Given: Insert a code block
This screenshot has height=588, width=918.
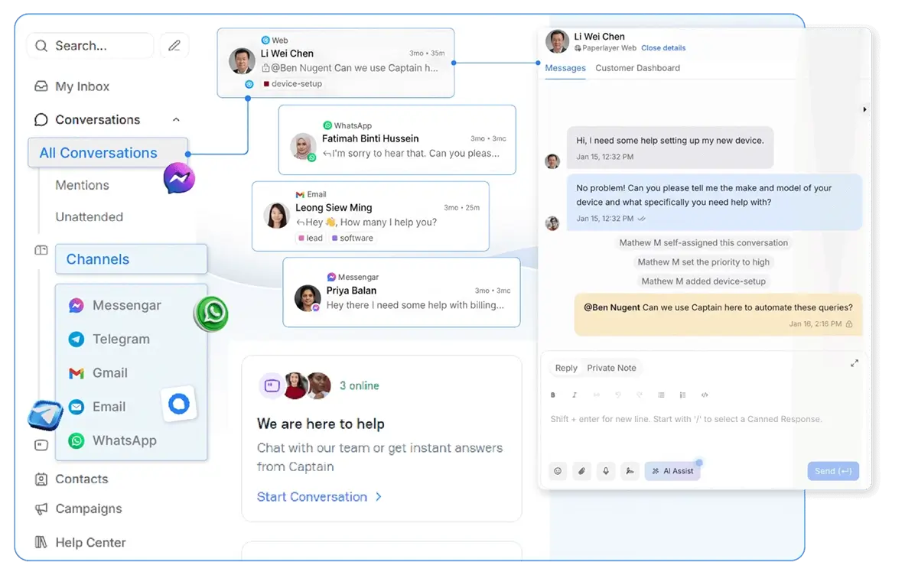Looking at the screenshot, I should point(705,395).
